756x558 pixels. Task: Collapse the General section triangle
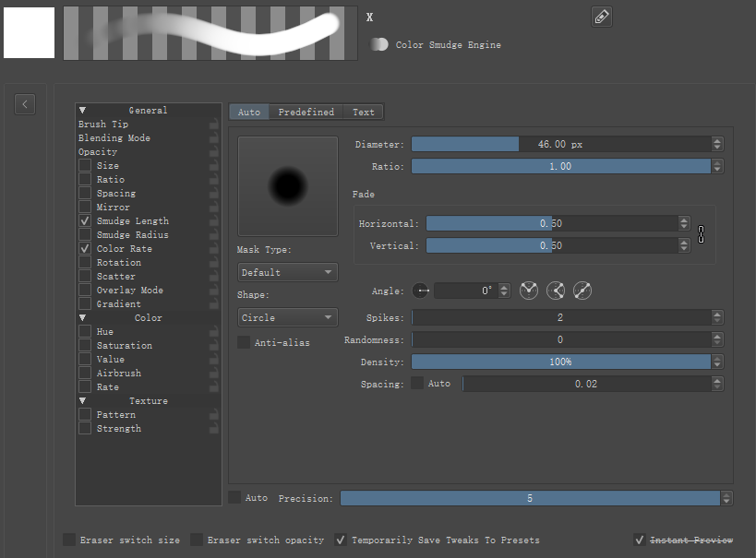tap(83, 110)
